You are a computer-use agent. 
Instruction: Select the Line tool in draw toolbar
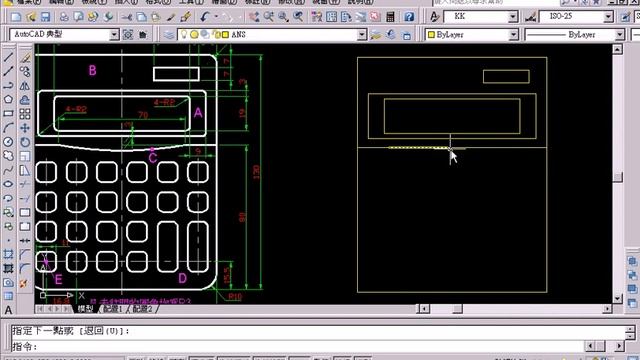point(8,57)
